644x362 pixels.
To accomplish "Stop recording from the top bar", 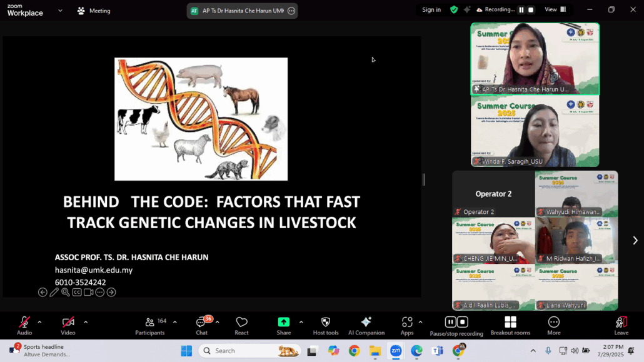I will 531,9.
